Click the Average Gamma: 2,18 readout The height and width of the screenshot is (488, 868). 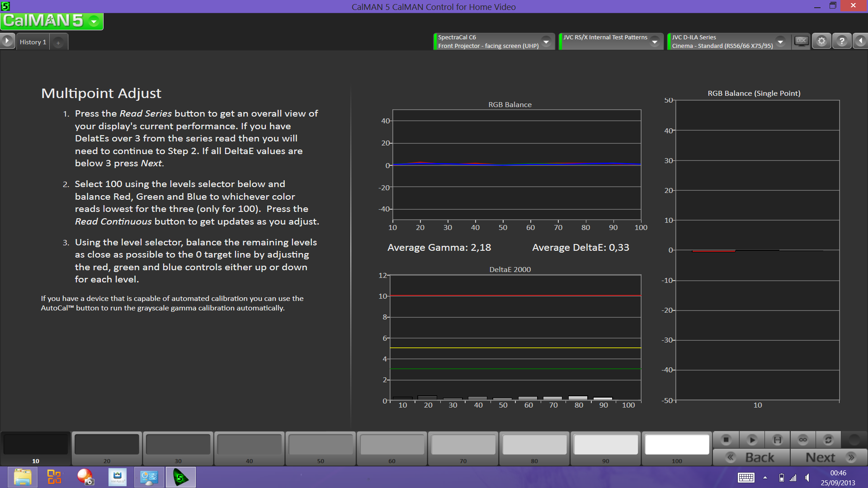click(439, 248)
